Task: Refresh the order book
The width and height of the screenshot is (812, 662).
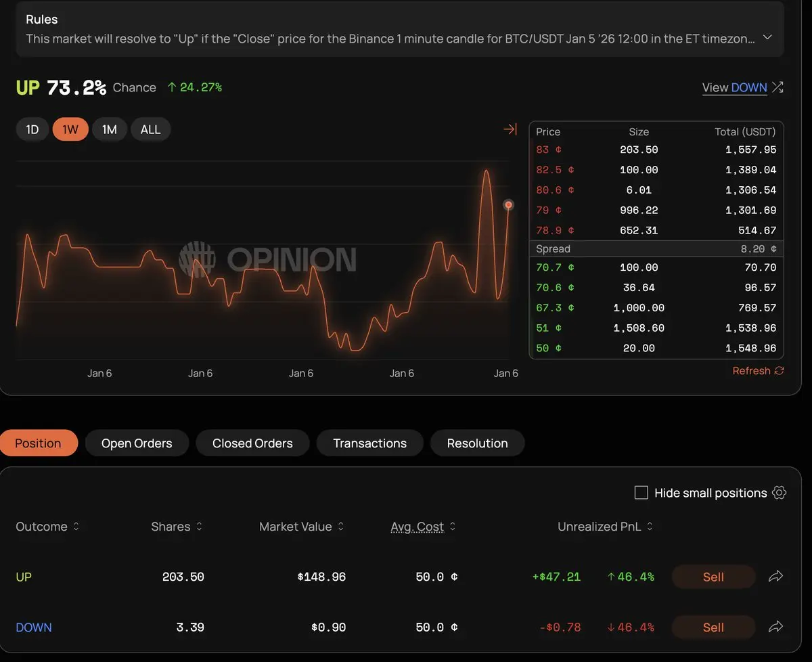Action: click(758, 371)
